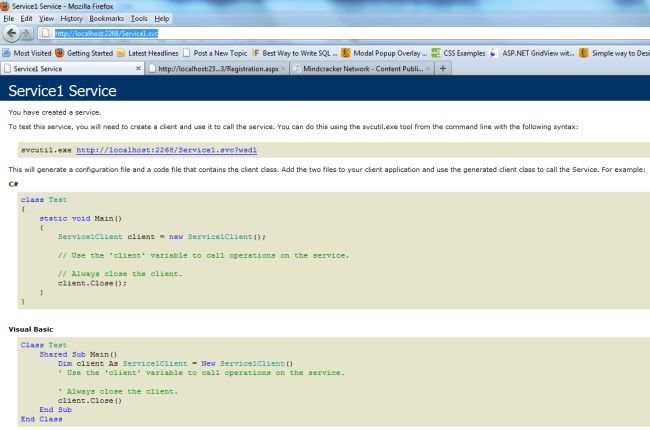Open the History menu

pyautogui.click(x=71, y=19)
